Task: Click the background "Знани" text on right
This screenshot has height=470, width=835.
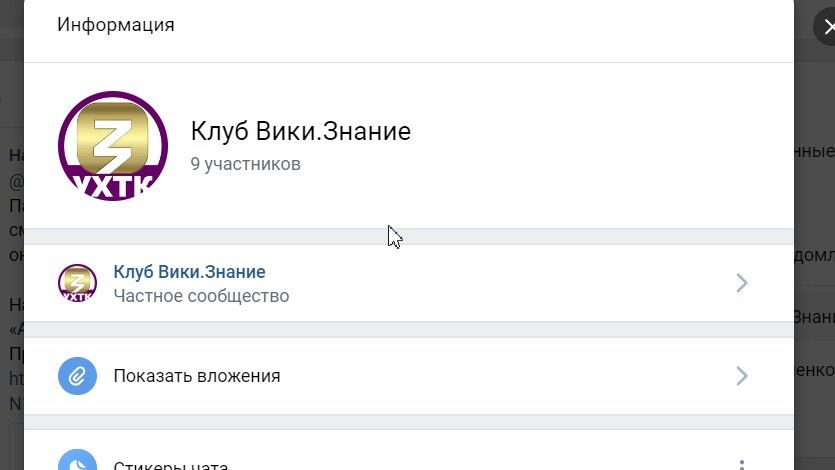Action: coord(812,317)
